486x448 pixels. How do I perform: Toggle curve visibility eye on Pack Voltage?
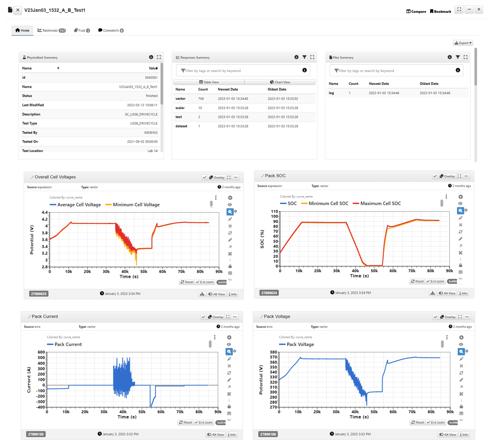click(x=461, y=344)
